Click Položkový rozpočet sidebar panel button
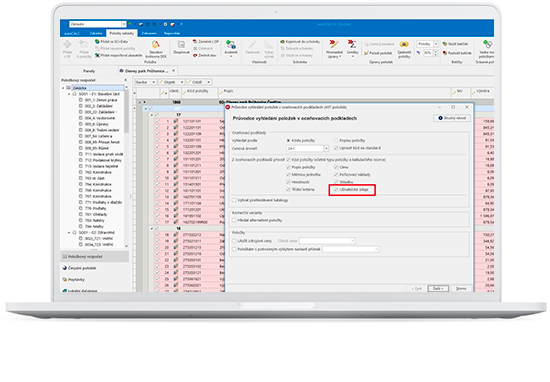This screenshot has height=382, width=550. 95,257
